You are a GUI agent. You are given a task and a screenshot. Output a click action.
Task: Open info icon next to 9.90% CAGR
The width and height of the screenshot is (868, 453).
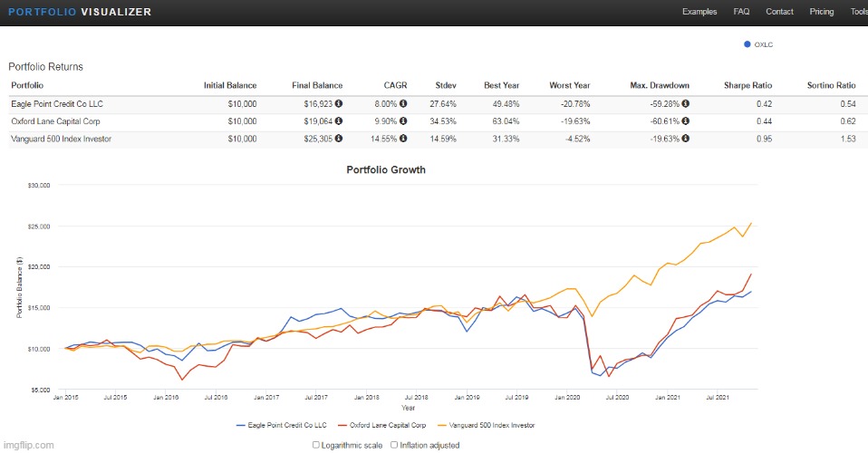[x=403, y=120]
